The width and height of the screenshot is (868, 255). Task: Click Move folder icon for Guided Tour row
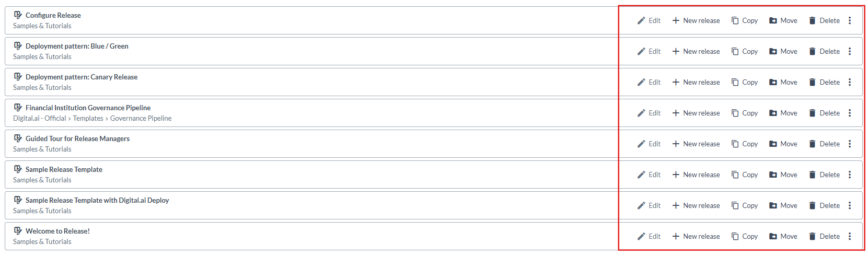coord(773,144)
